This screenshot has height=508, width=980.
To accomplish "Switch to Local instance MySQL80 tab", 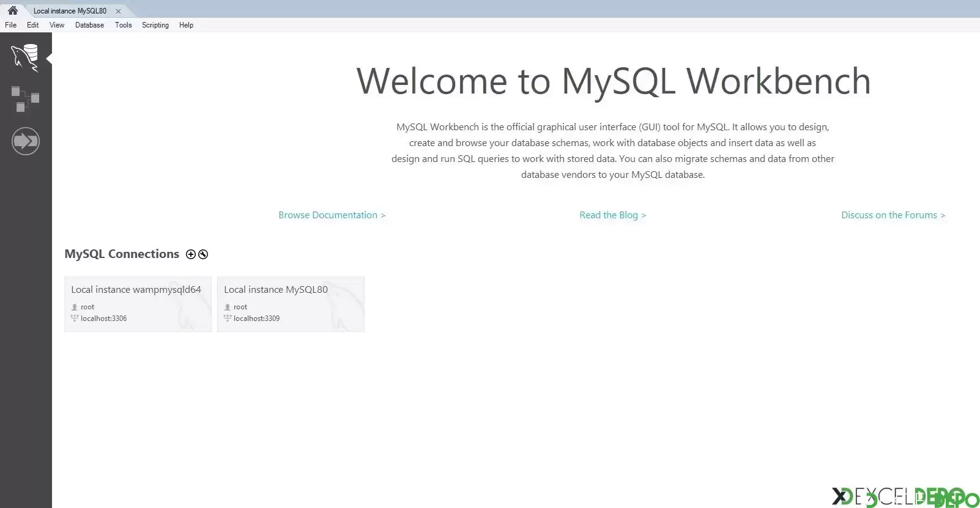I will (x=70, y=11).
